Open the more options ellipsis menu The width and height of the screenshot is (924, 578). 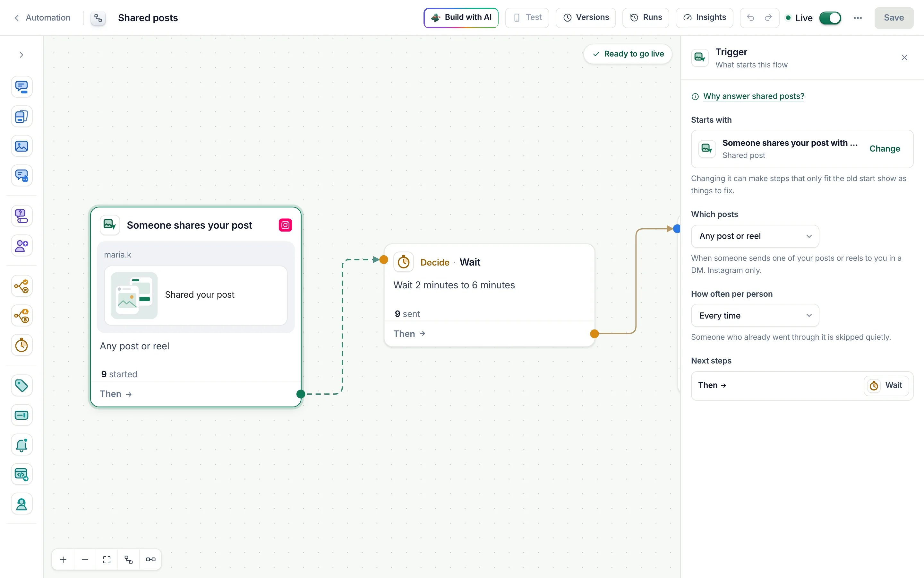point(858,18)
